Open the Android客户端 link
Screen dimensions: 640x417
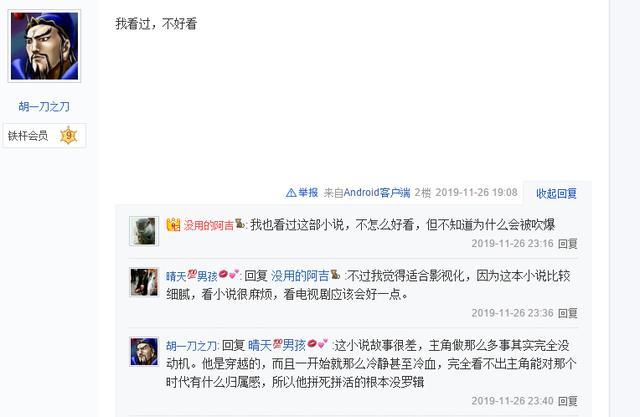[x=377, y=193]
